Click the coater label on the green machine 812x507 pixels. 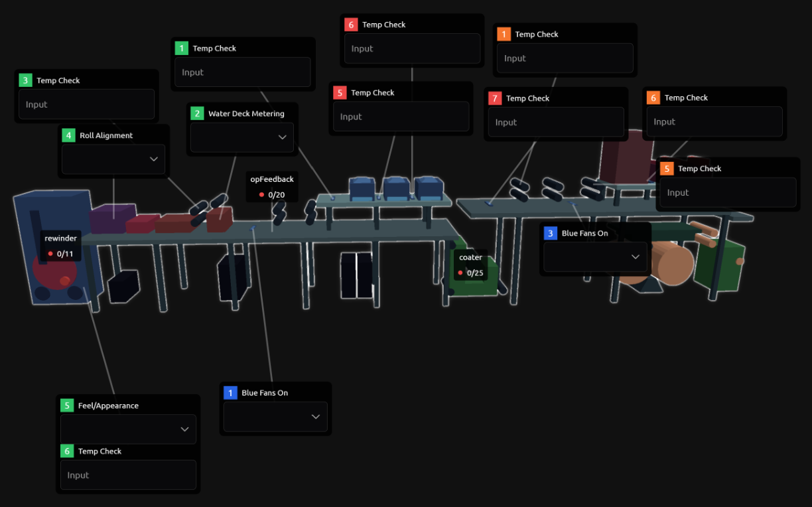tap(470, 257)
